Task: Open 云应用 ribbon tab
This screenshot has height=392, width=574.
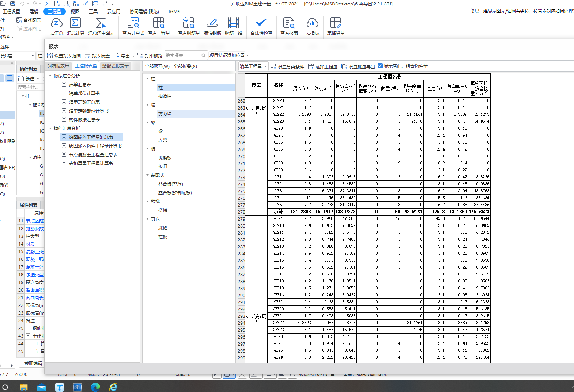Action: tap(114, 11)
